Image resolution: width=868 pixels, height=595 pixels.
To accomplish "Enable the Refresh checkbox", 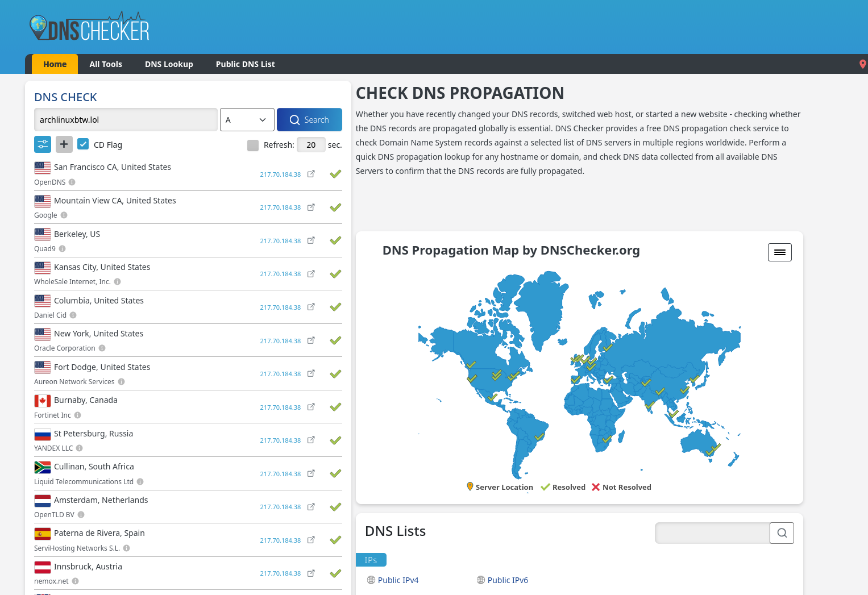I will [x=253, y=145].
